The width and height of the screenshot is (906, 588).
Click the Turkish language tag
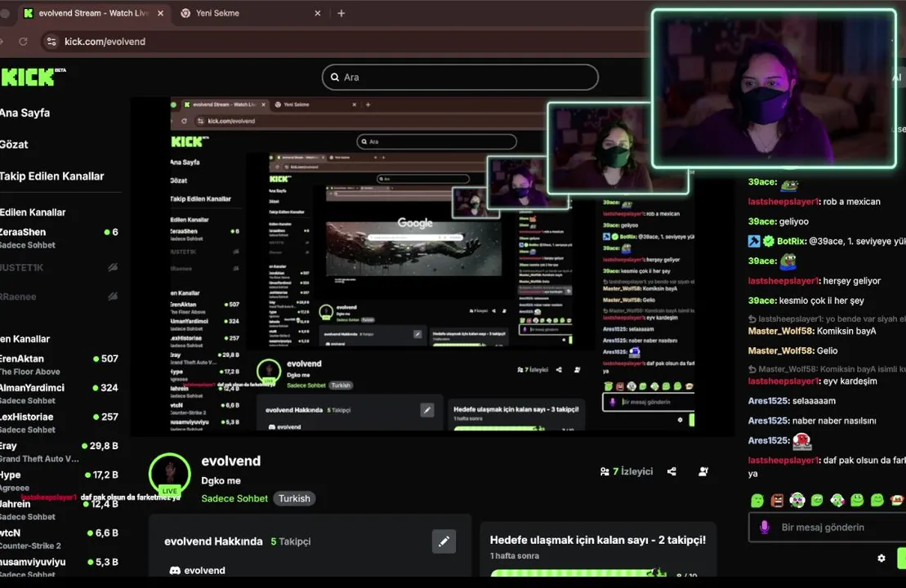pos(294,498)
